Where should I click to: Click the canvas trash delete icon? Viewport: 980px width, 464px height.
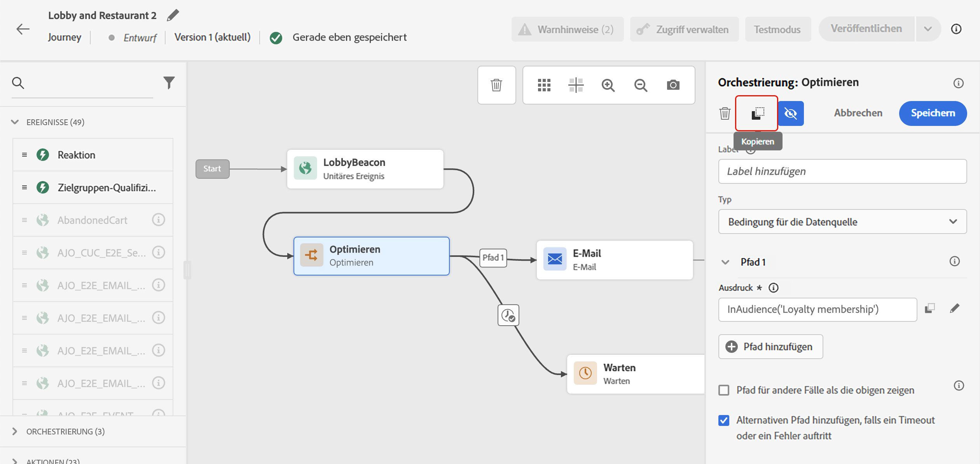496,85
